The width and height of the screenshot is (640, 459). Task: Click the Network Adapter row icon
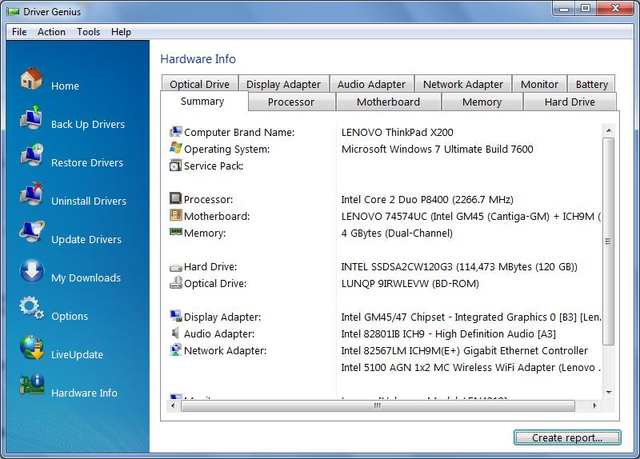[x=176, y=350]
